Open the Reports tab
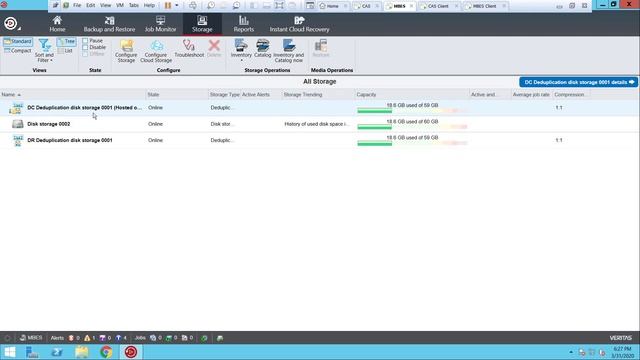Viewport: 640px width, 360px height. [x=244, y=24]
